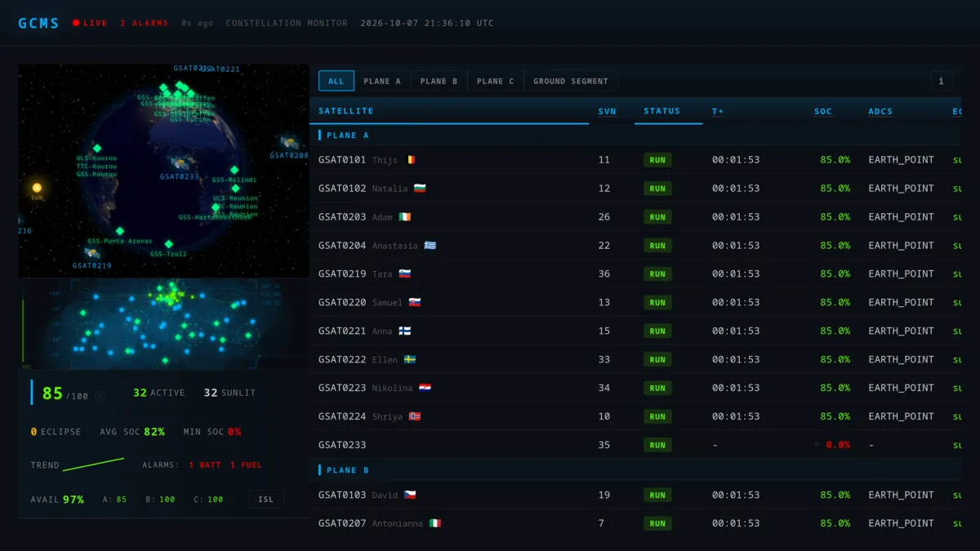Click the Czech flag next to David
This screenshot has height=551, width=980.
pos(410,495)
